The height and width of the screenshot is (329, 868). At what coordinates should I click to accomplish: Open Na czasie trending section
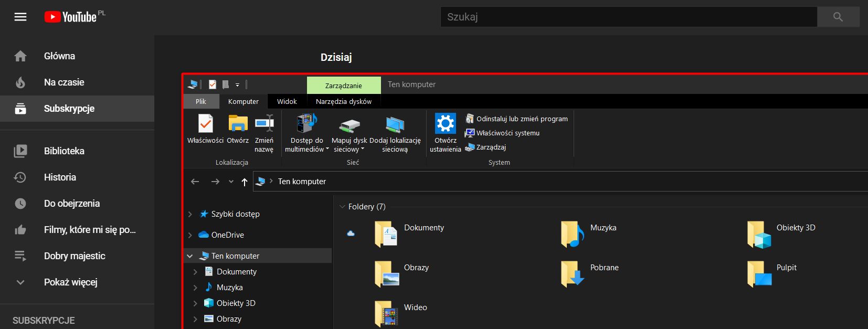click(x=77, y=82)
